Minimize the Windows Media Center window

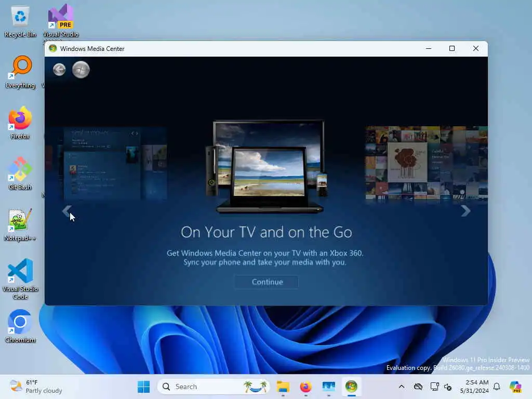coord(429,48)
